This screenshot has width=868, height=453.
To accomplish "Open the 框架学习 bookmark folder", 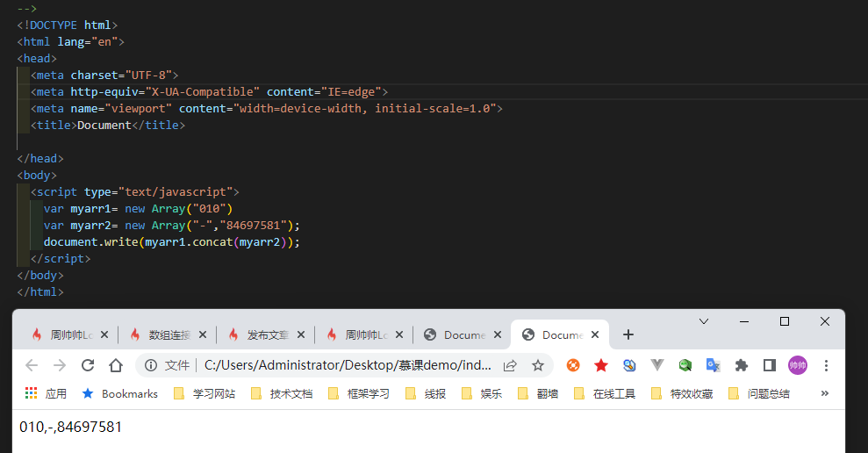I will pos(359,394).
